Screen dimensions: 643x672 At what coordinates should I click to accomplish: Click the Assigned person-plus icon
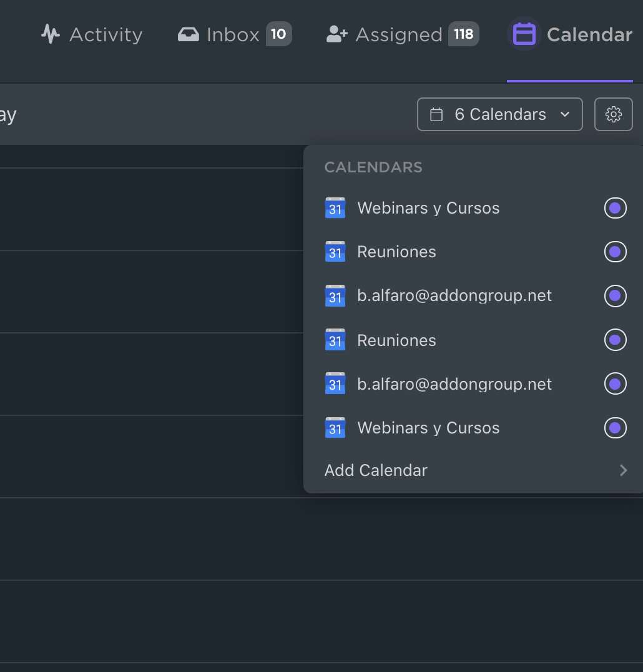[336, 34]
